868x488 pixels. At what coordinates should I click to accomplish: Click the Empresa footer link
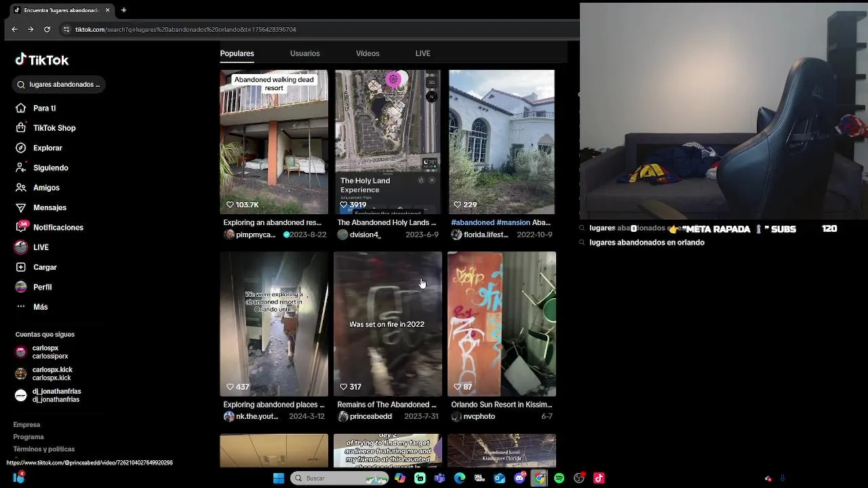coord(26,425)
